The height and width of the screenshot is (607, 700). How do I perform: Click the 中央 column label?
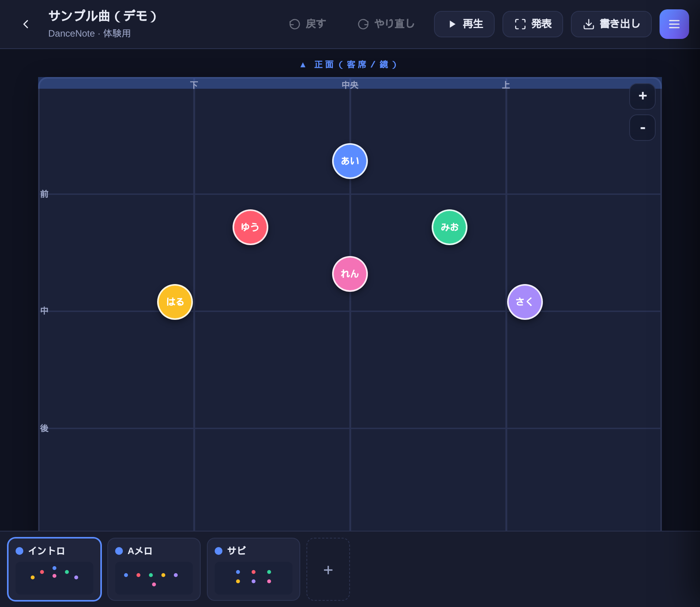point(350,85)
